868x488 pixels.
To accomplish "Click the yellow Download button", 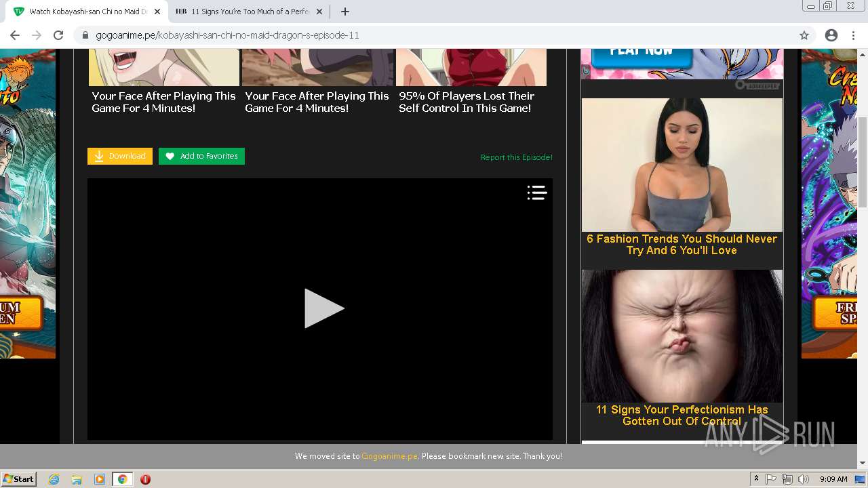I will 120,156.
